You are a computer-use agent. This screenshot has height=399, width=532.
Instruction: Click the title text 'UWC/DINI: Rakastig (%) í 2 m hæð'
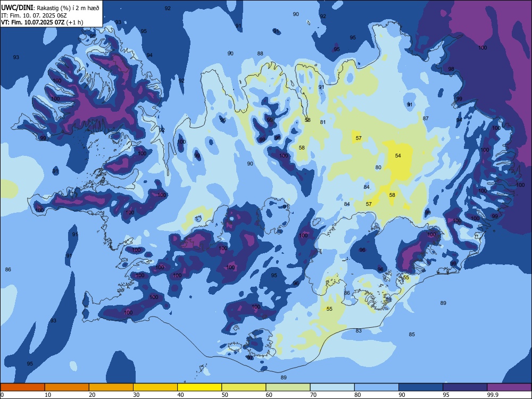[x=50, y=8]
